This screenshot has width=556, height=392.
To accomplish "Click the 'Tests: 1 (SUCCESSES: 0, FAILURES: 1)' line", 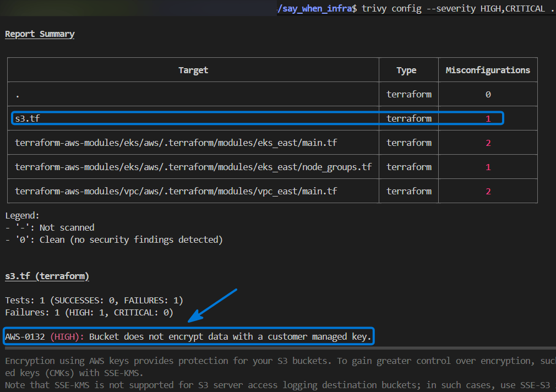I will (94, 301).
